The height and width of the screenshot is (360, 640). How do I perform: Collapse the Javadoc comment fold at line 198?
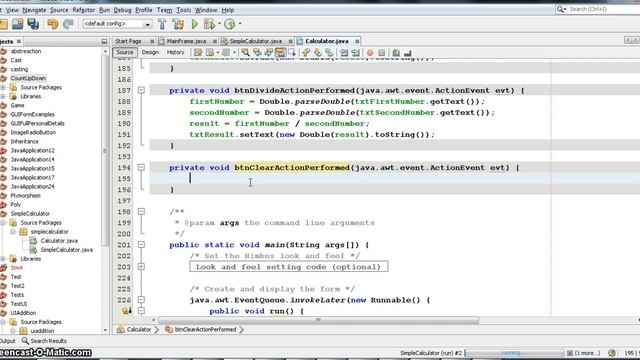[141, 211]
